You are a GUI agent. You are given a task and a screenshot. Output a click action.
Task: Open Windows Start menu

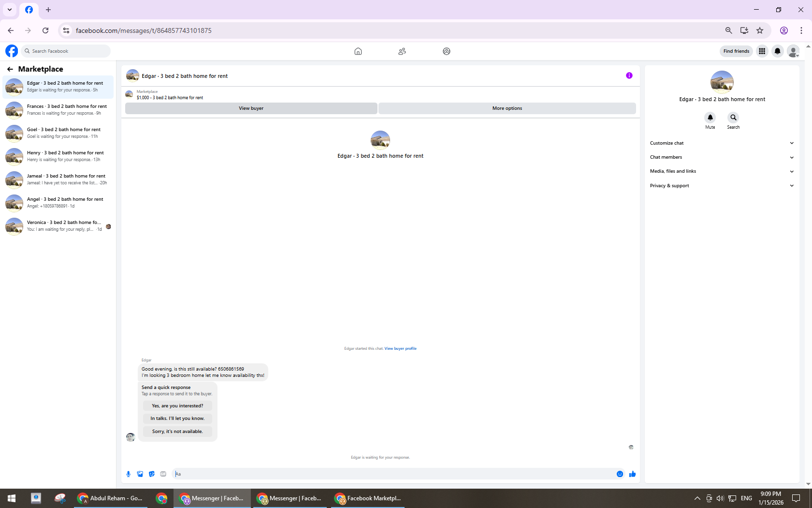click(x=12, y=498)
